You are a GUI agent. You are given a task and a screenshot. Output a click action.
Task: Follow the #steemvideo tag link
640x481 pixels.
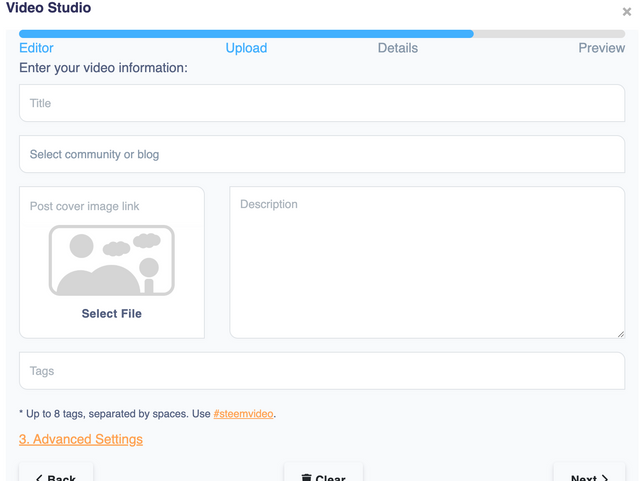point(243,414)
